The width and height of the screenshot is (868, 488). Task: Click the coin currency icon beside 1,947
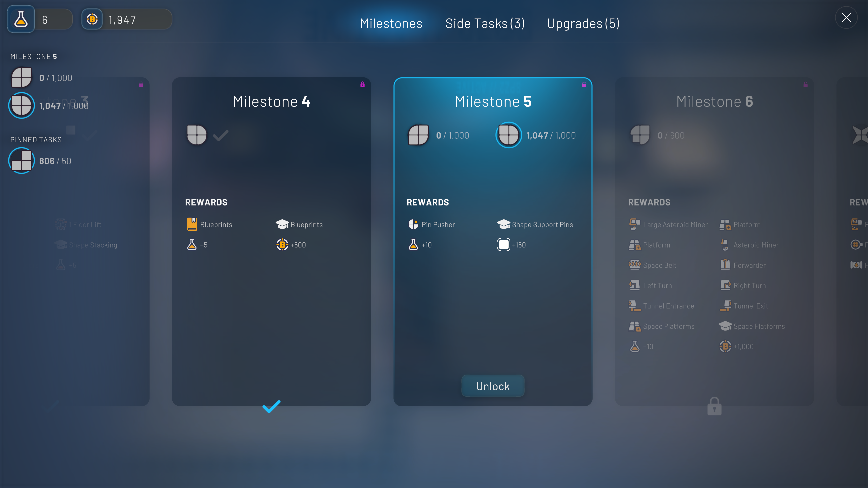[x=92, y=19]
